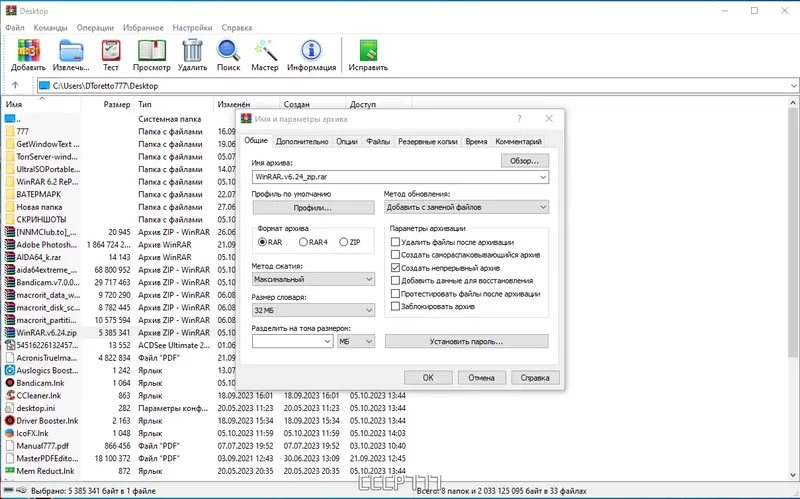Click the Профили... button

coord(313,208)
